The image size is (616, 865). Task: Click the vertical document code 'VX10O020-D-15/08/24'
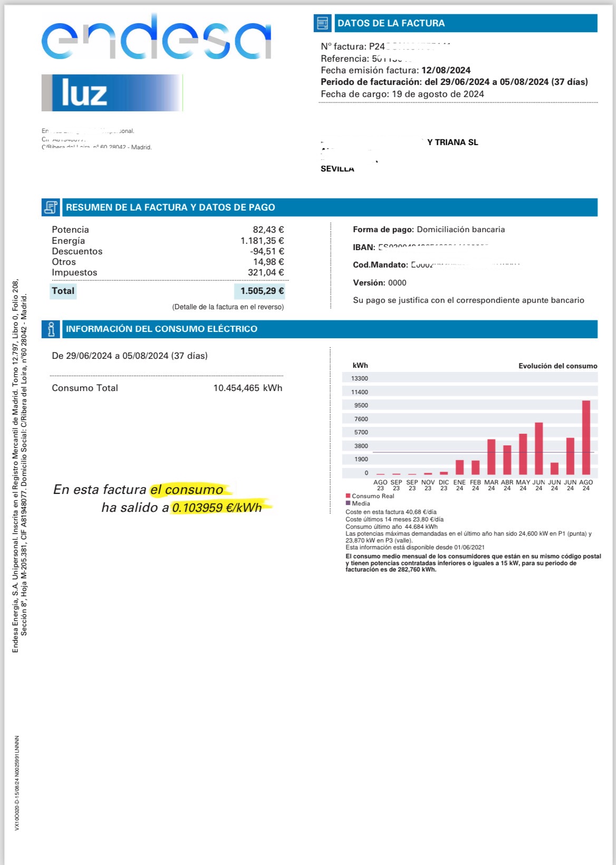pos(17,783)
